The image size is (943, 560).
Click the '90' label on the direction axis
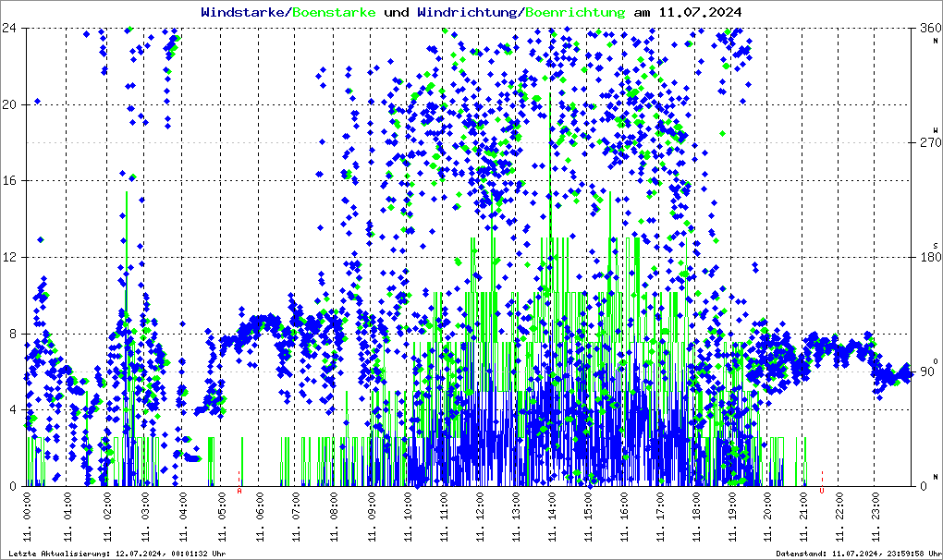(x=927, y=371)
